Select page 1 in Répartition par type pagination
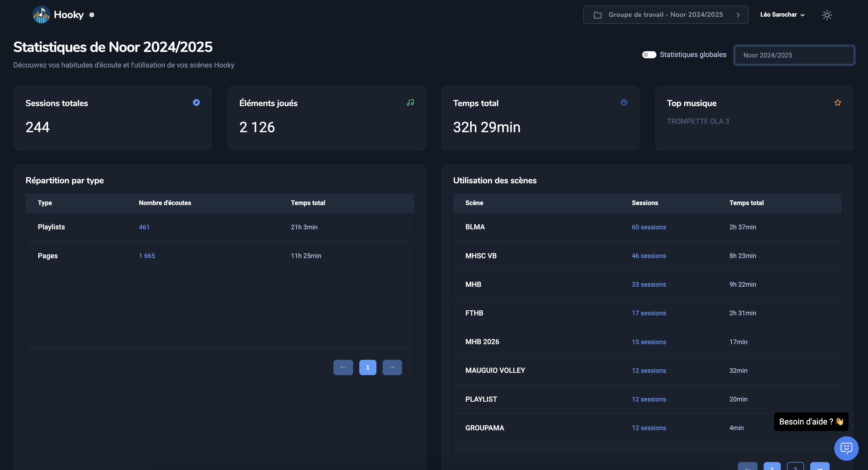Screen dimensions: 868x470 [368, 367]
